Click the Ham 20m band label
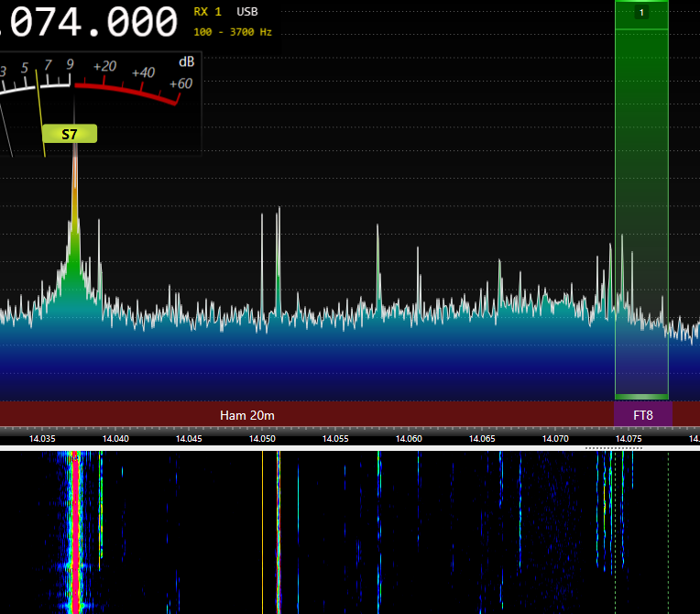The height and width of the screenshot is (614, 700). click(x=247, y=415)
